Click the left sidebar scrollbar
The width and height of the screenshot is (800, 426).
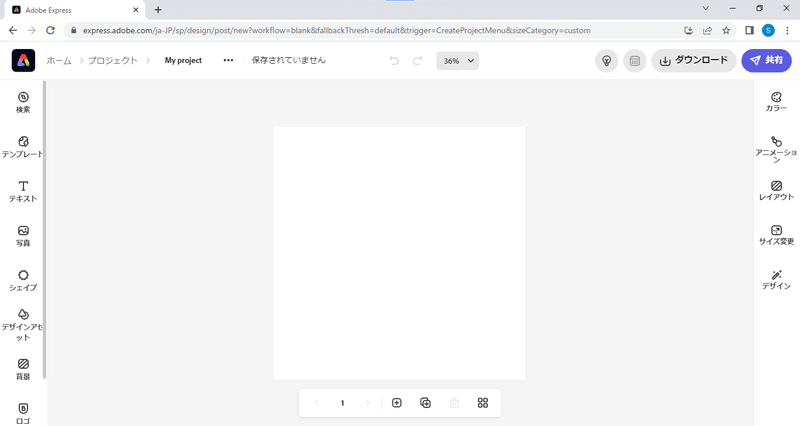click(x=44, y=230)
